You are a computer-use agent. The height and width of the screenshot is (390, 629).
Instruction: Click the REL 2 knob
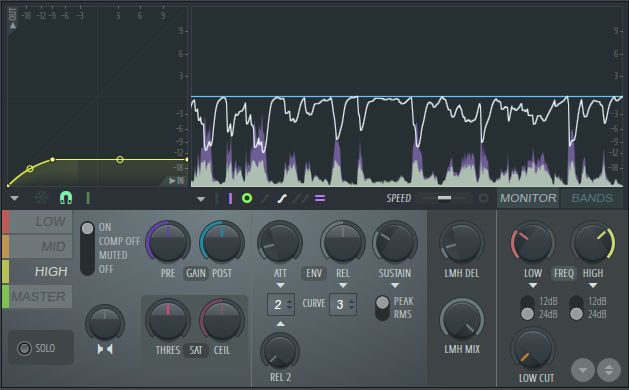click(x=280, y=351)
